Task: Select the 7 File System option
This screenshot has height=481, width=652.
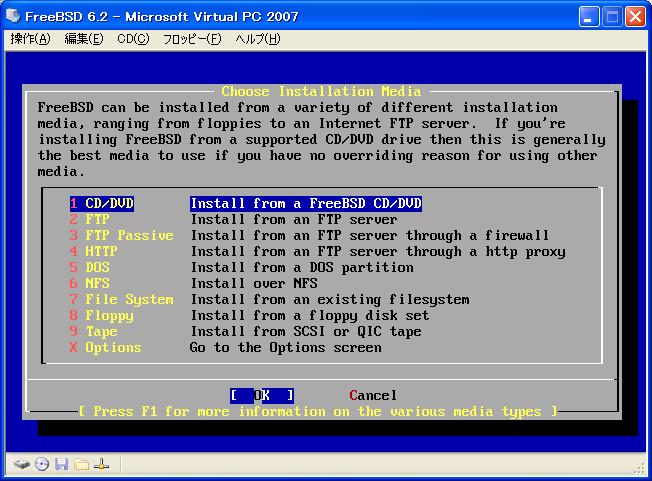Action: (x=121, y=299)
